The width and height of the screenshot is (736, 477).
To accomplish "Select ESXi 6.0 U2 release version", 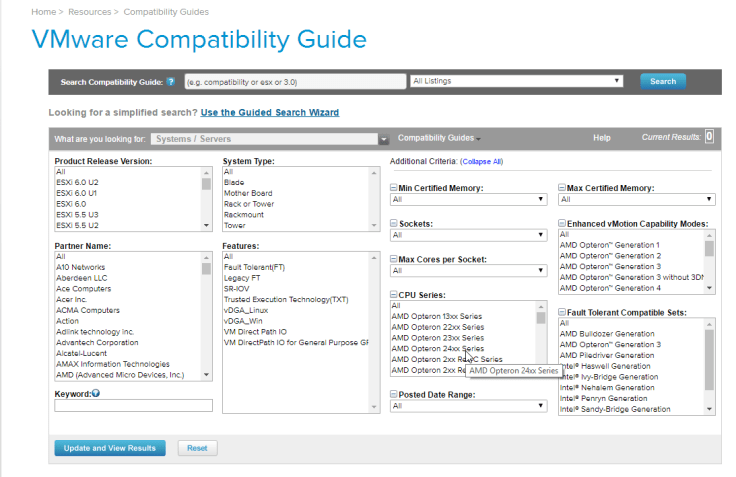I will [x=77, y=182].
